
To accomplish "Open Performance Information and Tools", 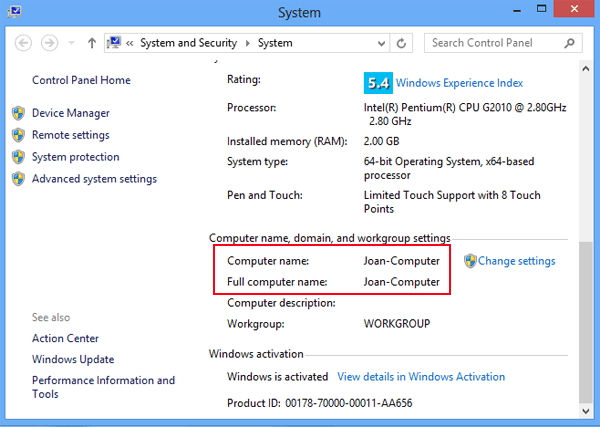I will pos(103,387).
